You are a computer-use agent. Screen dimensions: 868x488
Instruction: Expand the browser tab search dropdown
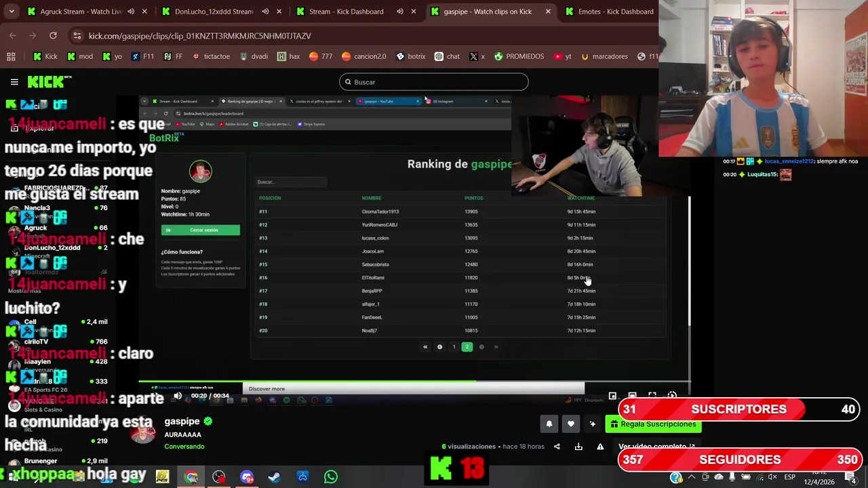[x=11, y=12]
